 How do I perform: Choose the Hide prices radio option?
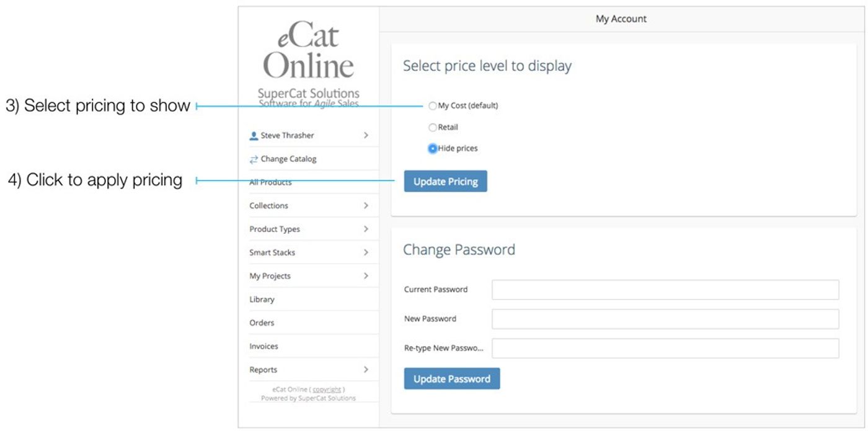433,149
